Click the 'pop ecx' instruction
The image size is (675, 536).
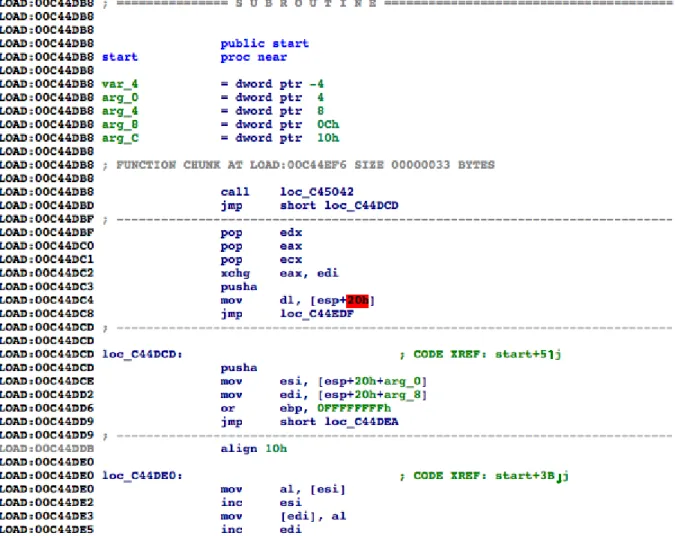point(261,260)
